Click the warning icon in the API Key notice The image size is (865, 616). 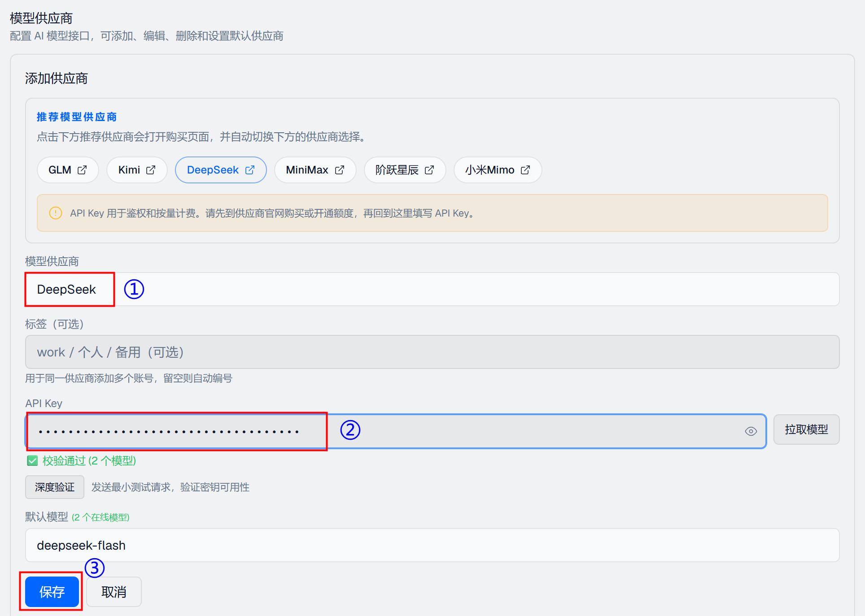pyautogui.click(x=56, y=213)
